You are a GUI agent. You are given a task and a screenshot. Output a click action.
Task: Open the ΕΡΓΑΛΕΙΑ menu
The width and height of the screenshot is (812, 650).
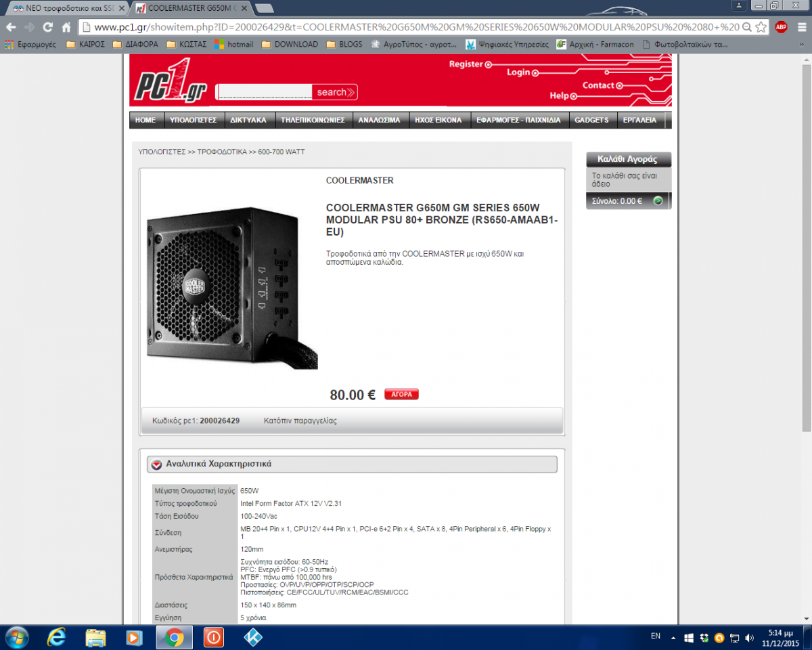pos(640,120)
